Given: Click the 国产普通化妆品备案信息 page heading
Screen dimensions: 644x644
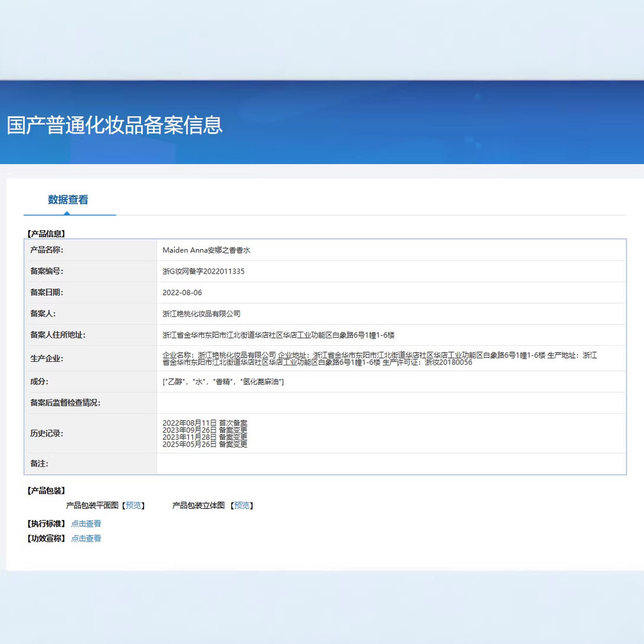Looking at the screenshot, I should click(x=114, y=125).
